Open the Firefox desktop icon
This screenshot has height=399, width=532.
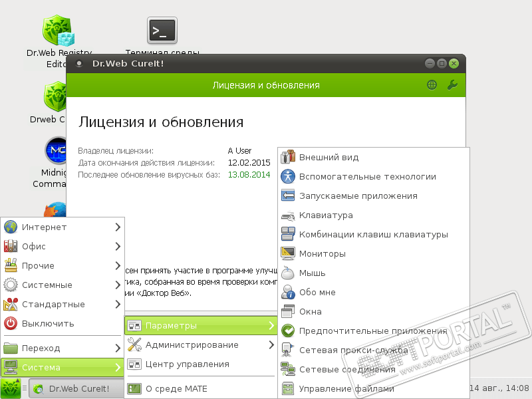(55, 209)
